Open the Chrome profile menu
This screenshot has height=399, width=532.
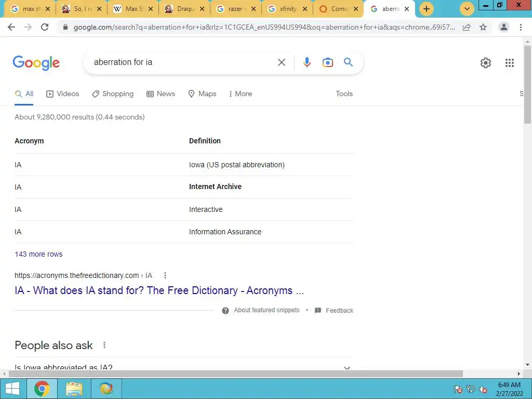504,27
